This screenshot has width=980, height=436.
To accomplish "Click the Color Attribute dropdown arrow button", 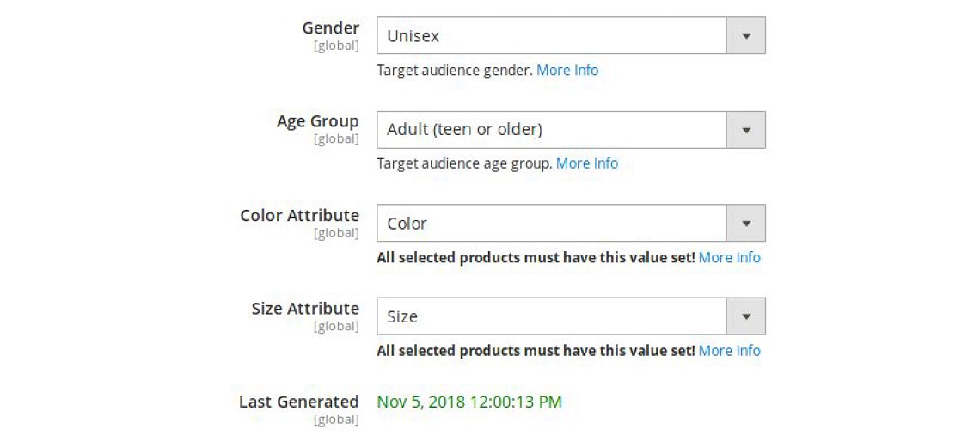I will coord(746,224).
